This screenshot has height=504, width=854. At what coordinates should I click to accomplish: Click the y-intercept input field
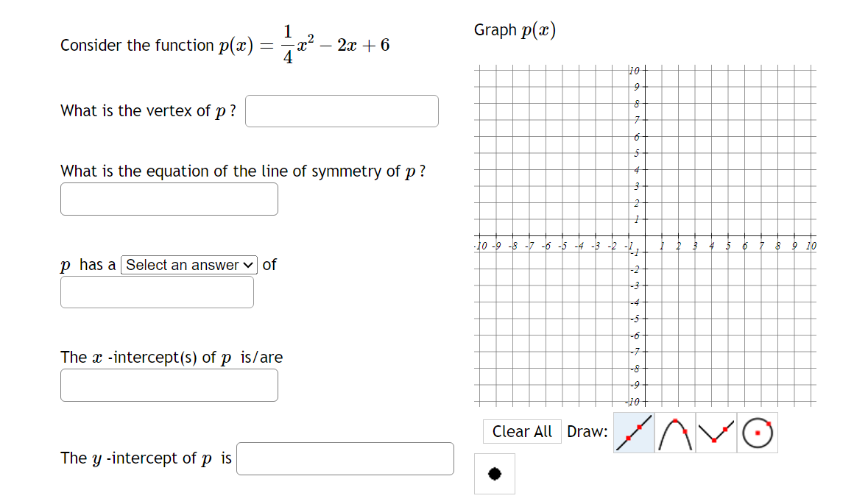click(345, 458)
